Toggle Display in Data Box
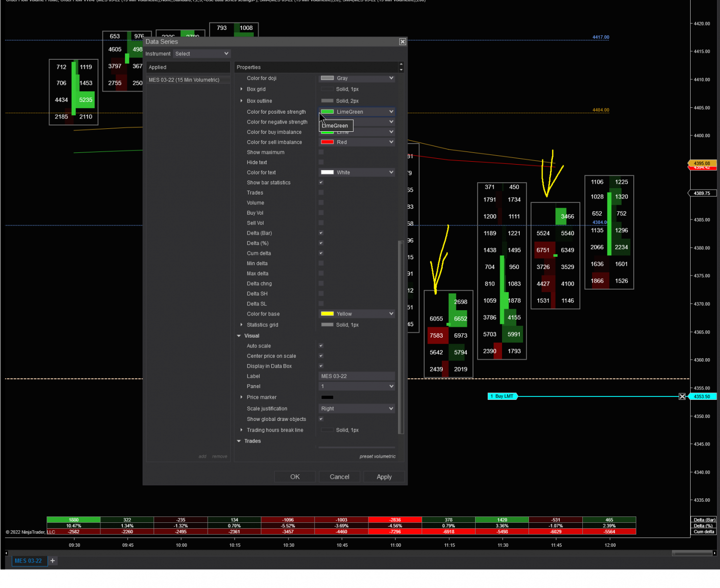Image resolution: width=720 pixels, height=588 pixels. (321, 366)
